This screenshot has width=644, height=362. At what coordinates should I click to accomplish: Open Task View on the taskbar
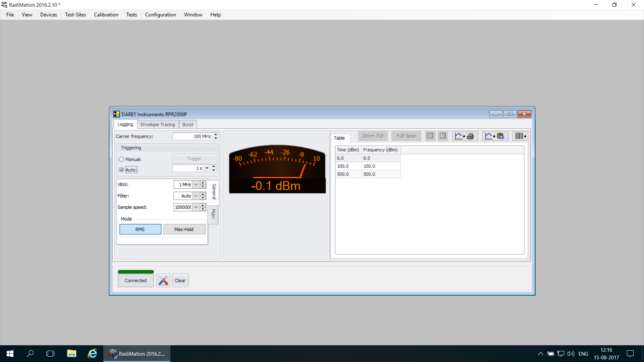50,354
